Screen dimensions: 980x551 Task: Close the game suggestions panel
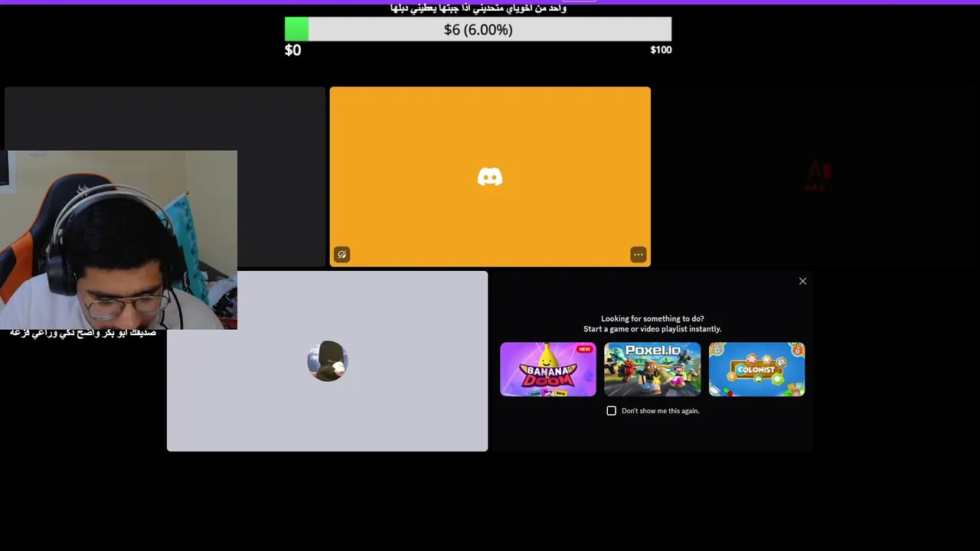click(802, 281)
